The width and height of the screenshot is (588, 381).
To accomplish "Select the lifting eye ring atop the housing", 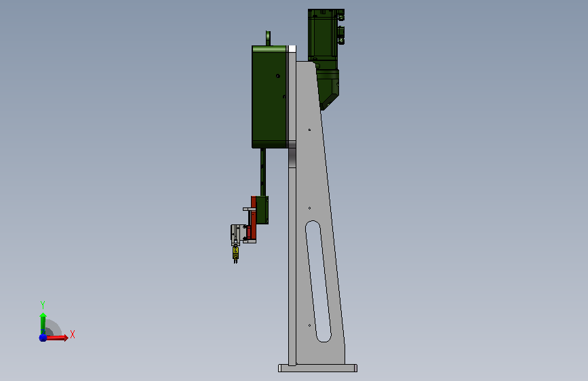I will (x=268, y=38).
